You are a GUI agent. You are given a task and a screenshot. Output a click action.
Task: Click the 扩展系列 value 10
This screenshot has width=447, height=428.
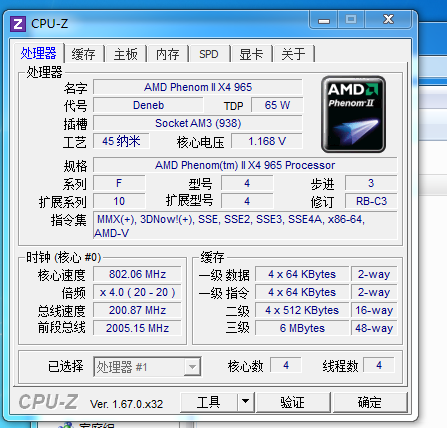[119, 201]
